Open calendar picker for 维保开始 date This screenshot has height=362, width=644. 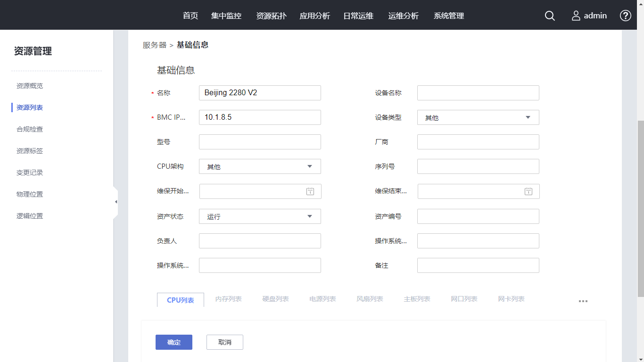pos(310,191)
